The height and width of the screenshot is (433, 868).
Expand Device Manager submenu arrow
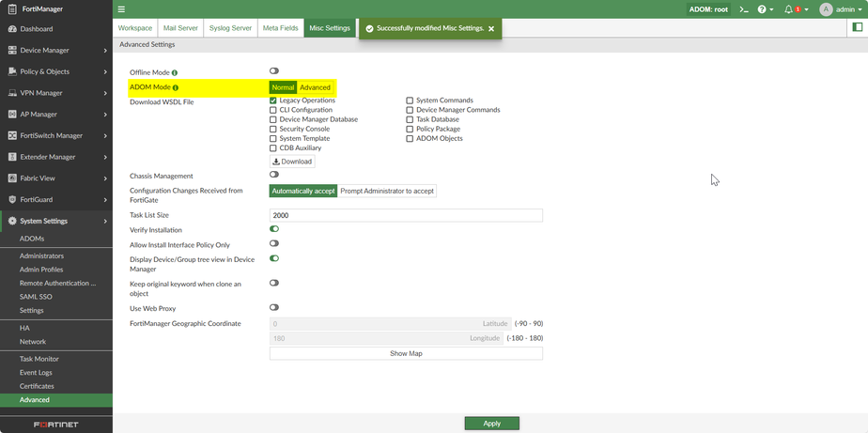(x=105, y=51)
